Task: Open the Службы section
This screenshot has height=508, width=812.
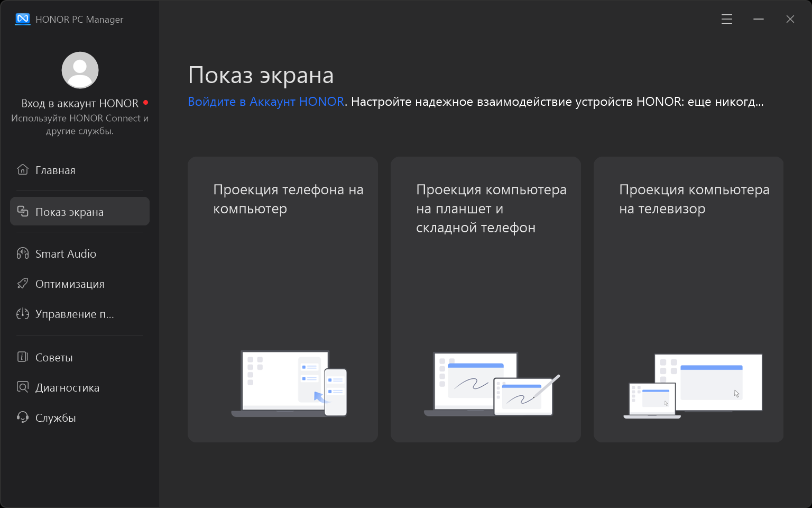Action: pos(80,418)
